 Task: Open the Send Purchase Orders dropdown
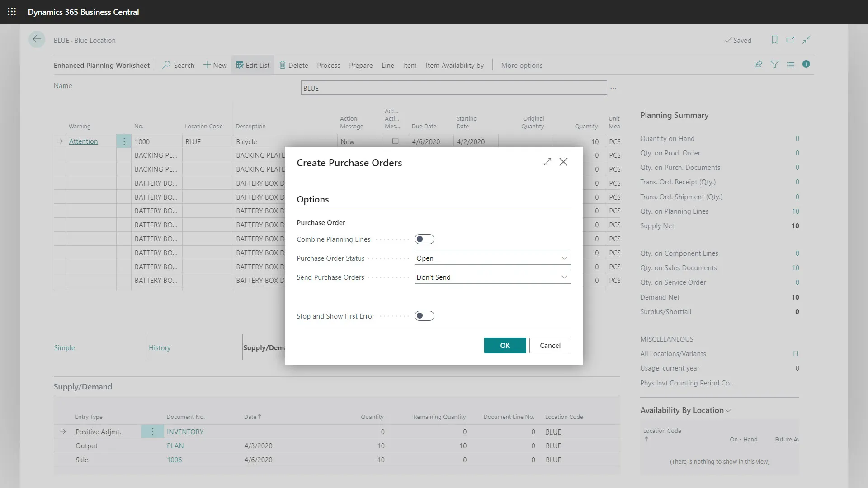tap(492, 277)
